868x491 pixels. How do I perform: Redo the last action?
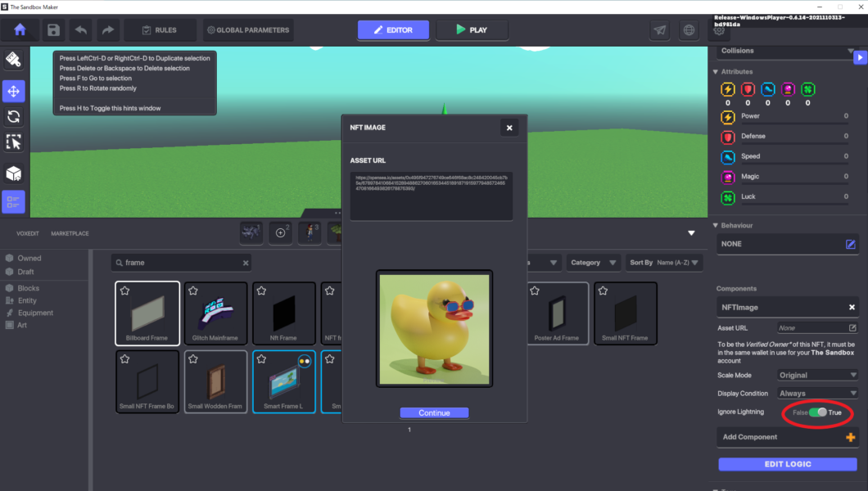(108, 29)
